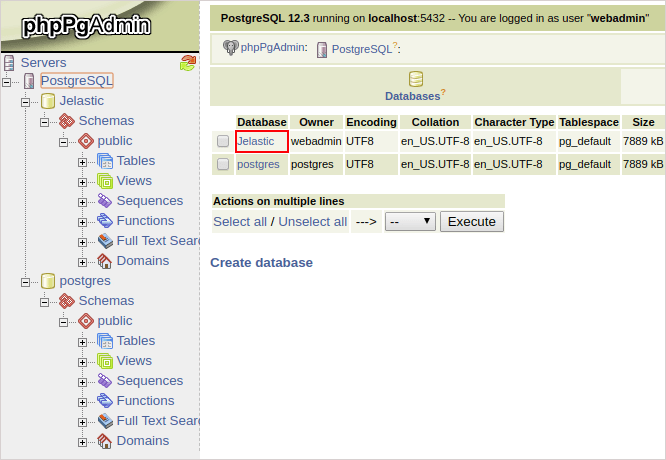Click the Jelastic database cylinder icon
666x460 pixels.
coord(48,101)
